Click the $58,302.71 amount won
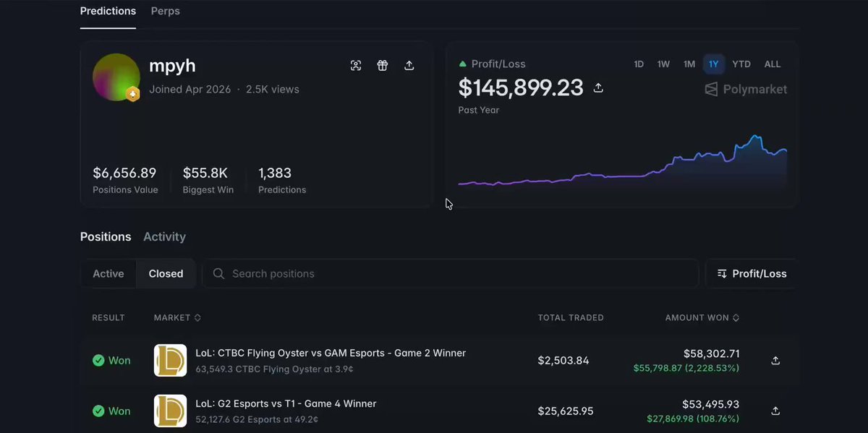This screenshot has width=868, height=433. click(712, 353)
